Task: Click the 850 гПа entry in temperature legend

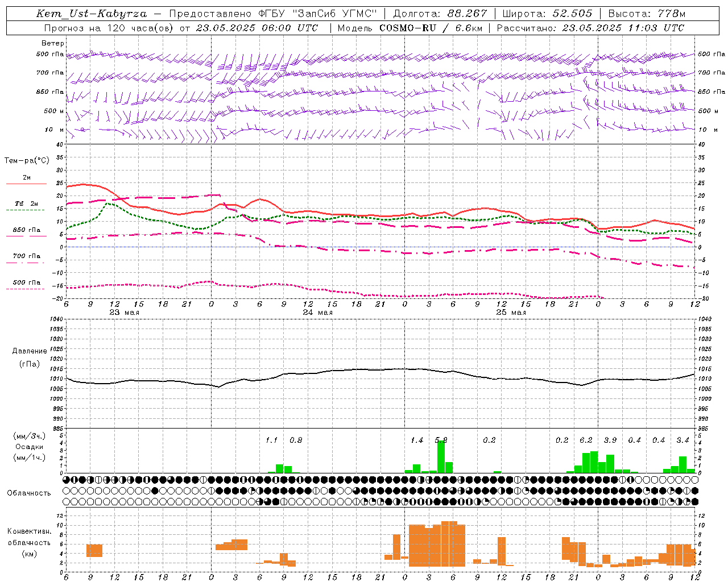Action: 27,230
